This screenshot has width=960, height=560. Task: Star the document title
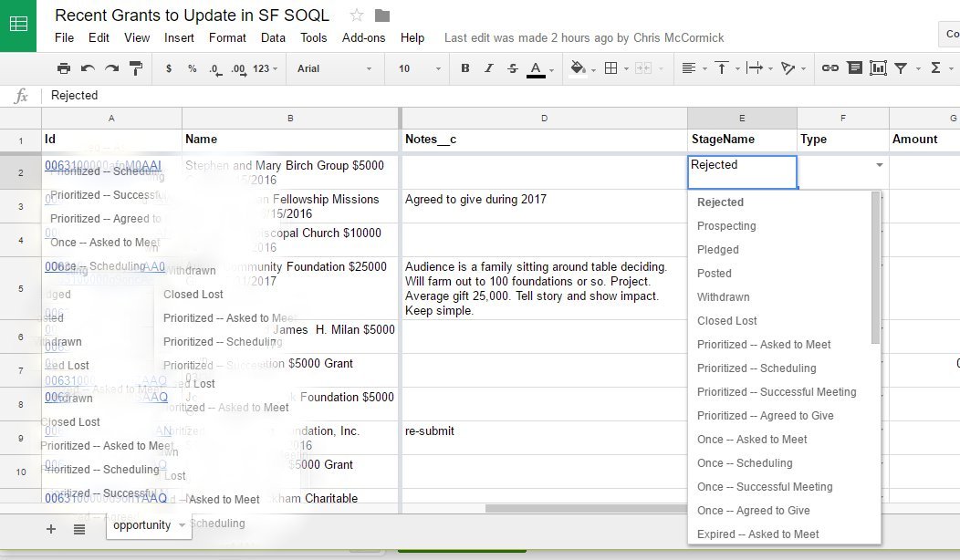pos(356,16)
